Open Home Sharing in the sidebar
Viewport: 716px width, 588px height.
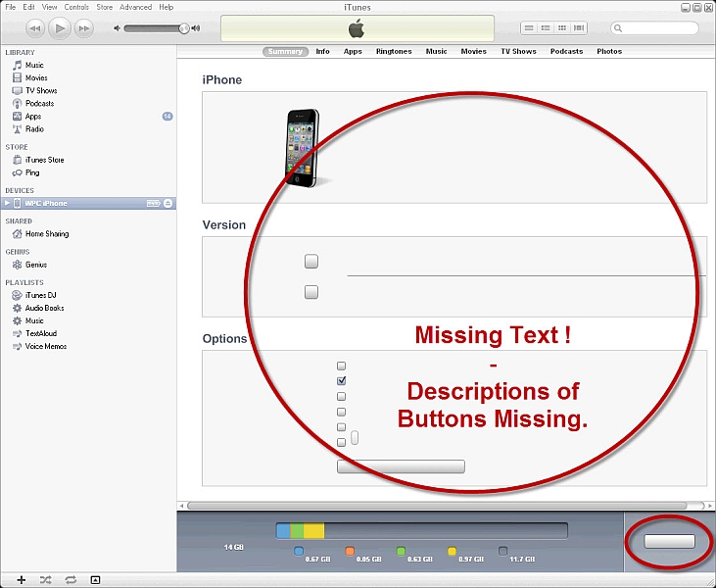(47, 234)
